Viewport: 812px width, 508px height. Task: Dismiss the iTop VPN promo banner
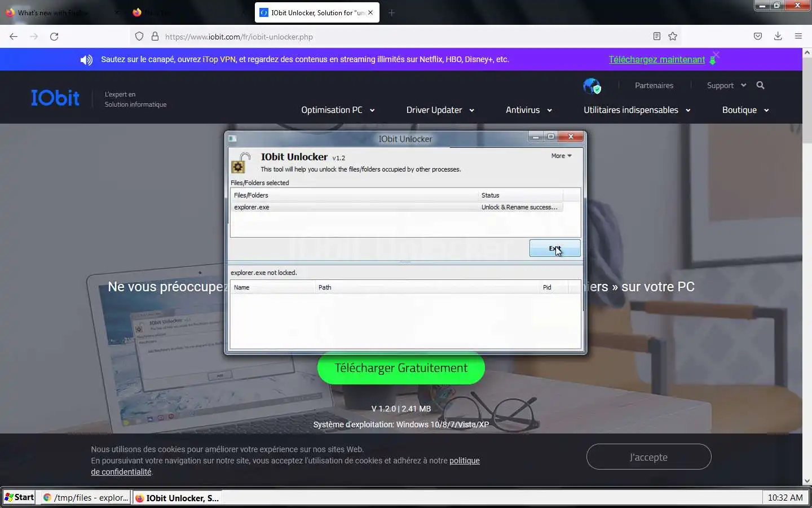(x=716, y=55)
